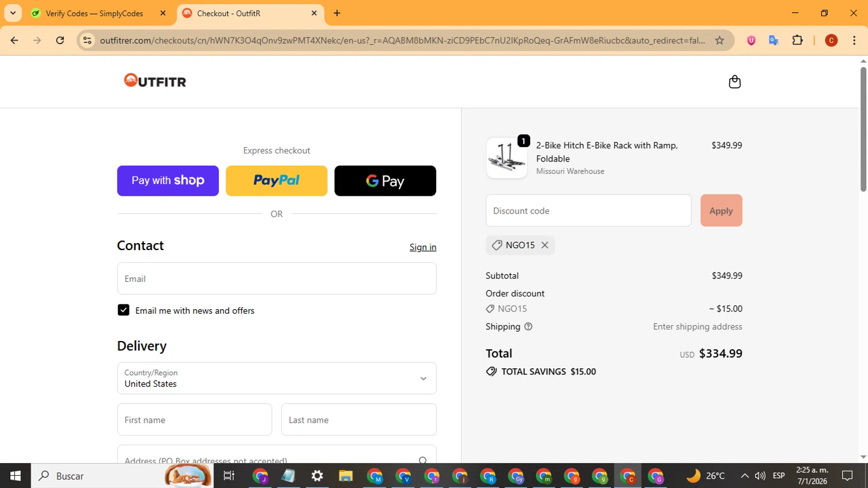Go forward to the next page

pos(37,41)
